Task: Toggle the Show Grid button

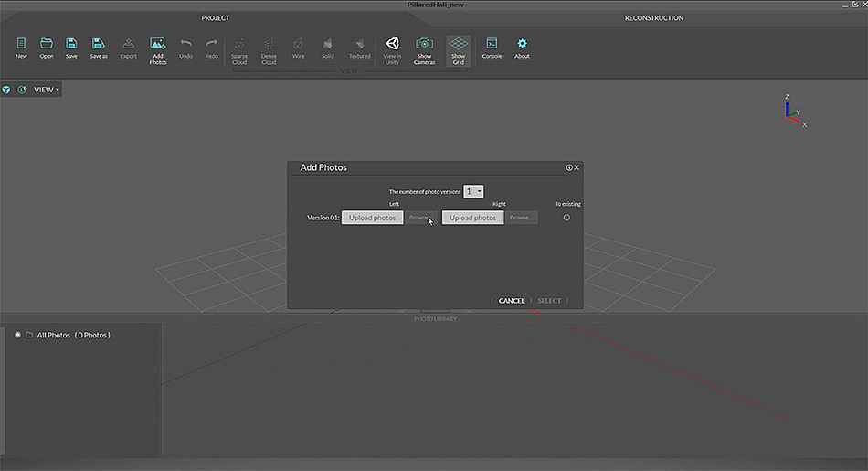Action: tap(458, 48)
